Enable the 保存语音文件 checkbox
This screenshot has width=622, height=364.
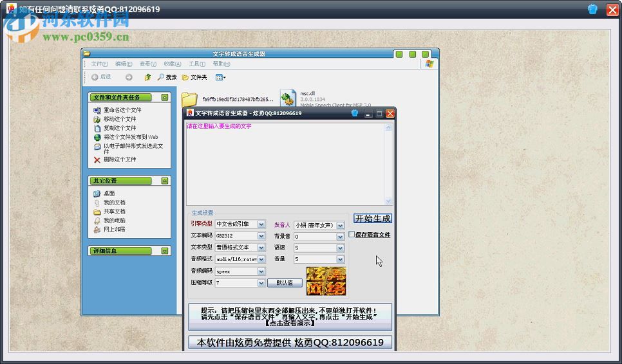352,235
